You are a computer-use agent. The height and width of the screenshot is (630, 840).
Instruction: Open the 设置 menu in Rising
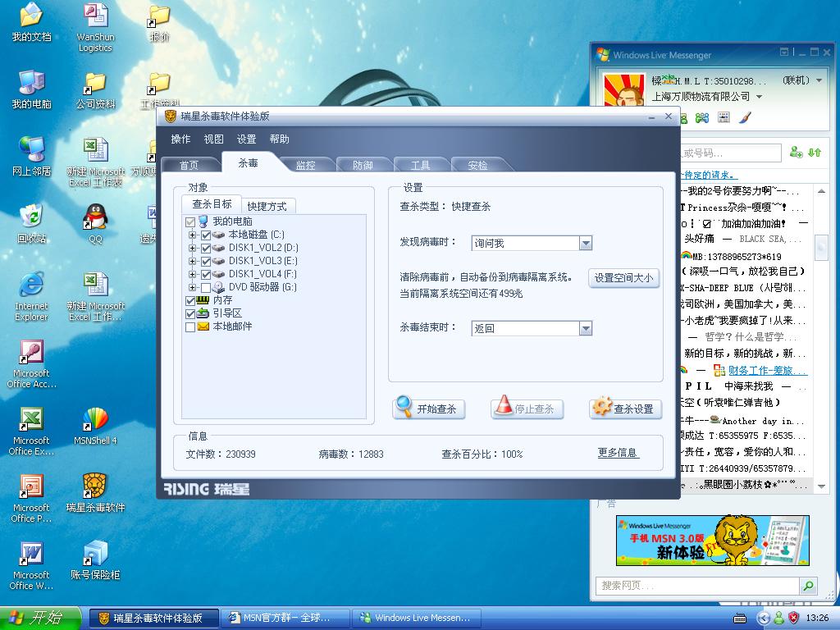[246, 139]
